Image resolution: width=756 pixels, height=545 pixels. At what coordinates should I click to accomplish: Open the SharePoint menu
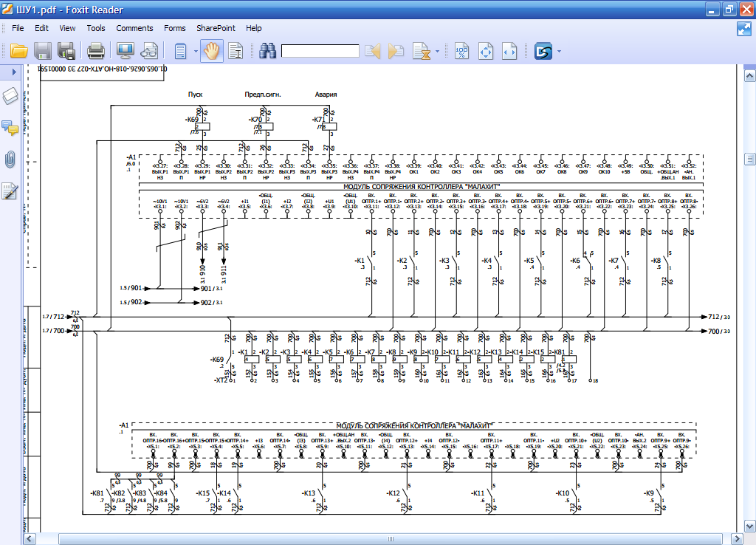(216, 28)
